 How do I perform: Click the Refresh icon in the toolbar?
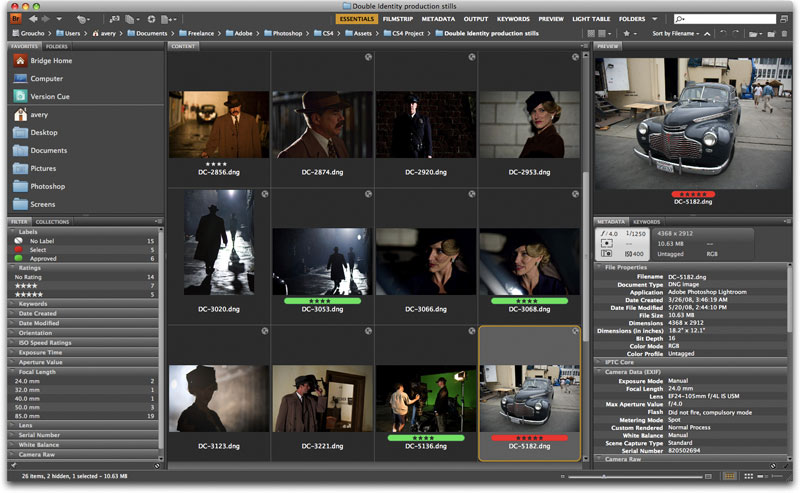point(151,19)
